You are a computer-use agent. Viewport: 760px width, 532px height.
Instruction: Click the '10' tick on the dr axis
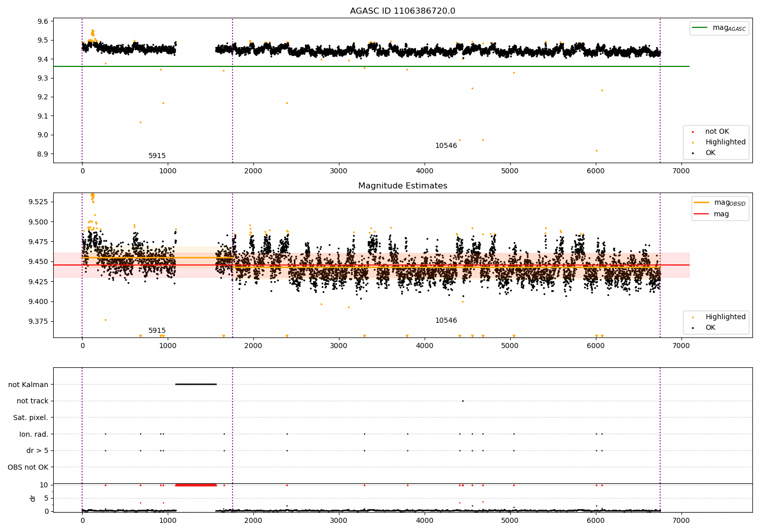44,485
